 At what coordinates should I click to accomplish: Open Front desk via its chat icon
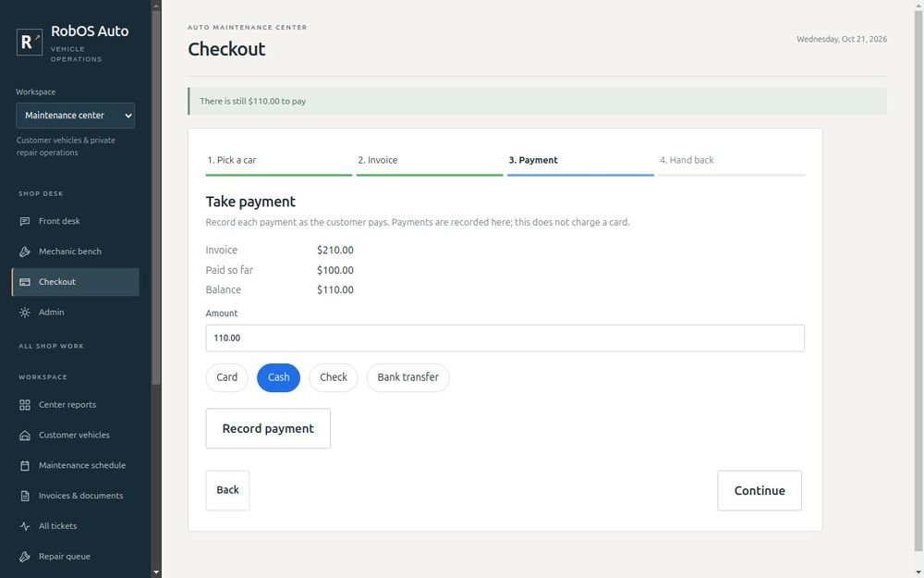25,221
